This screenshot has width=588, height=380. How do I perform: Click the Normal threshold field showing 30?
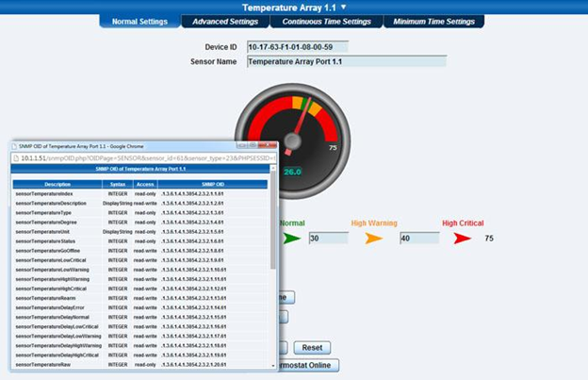click(328, 239)
